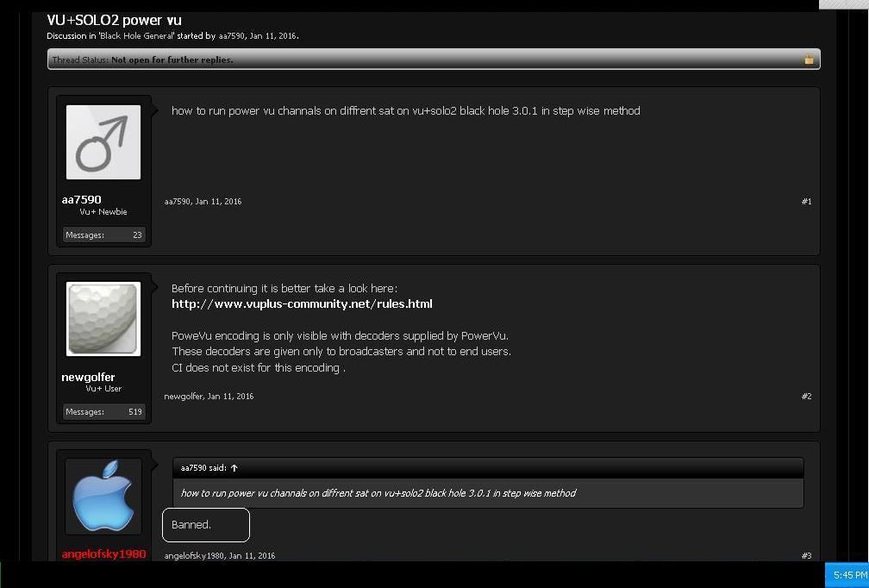
Task: Open post permalink #3
Action: pos(806,556)
